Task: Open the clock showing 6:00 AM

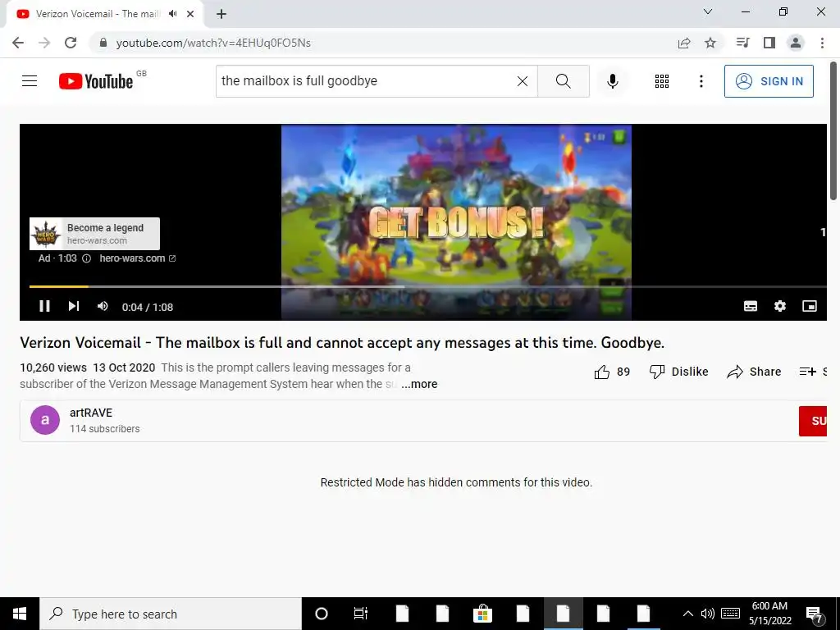Action: coord(769,614)
